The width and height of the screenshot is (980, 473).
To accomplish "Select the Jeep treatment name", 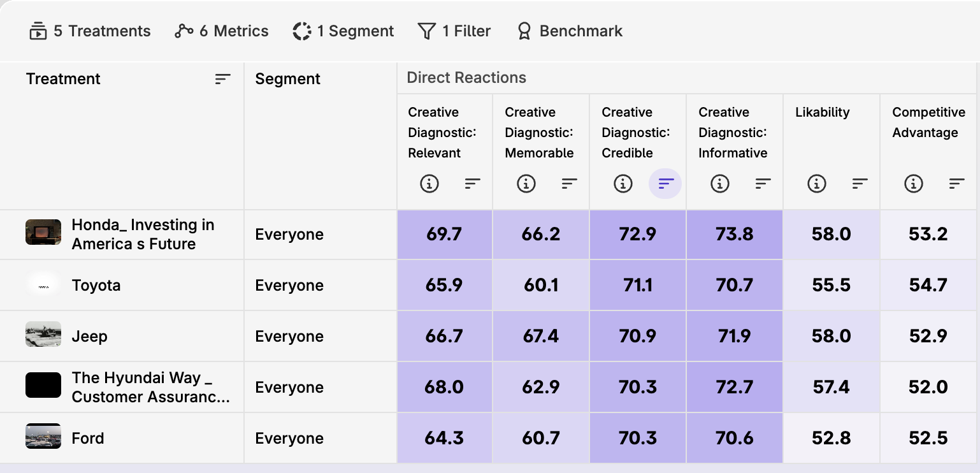I will click(x=89, y=337).
